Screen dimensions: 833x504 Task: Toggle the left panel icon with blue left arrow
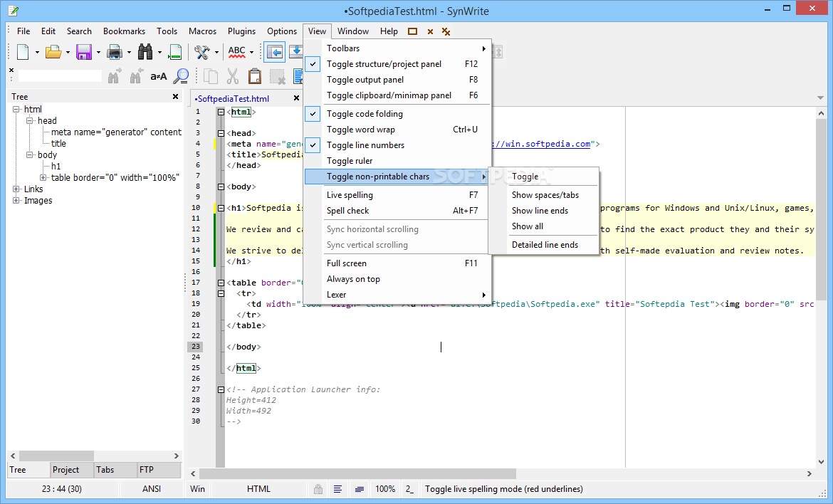[x=275, y=52]
